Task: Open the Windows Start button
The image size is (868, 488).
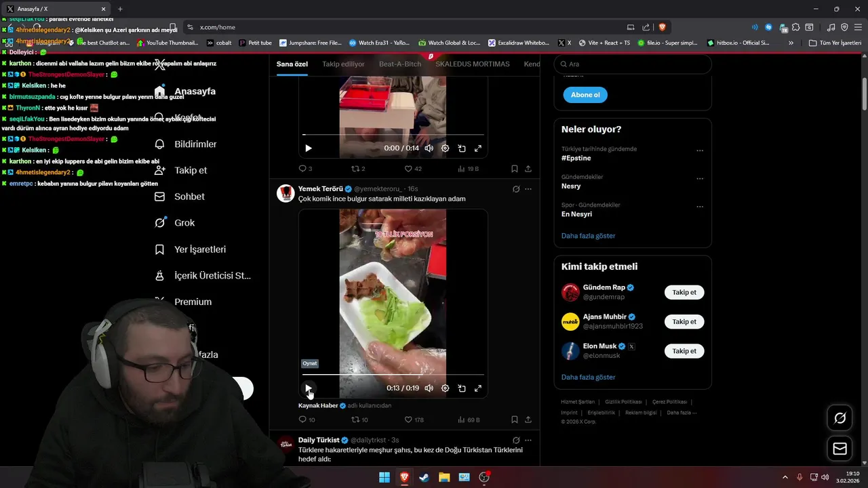Action: tap(384, 477)
